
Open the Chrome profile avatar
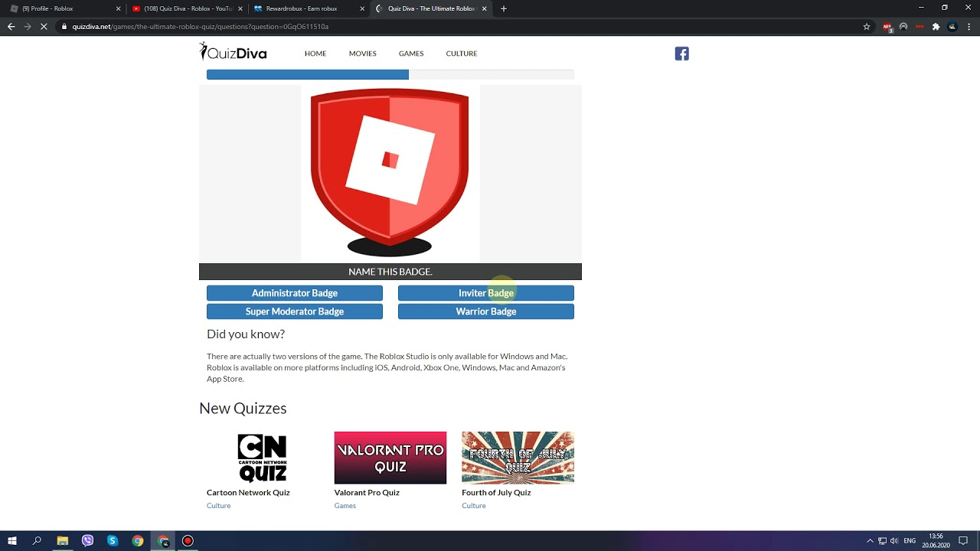tap(952, 26)
